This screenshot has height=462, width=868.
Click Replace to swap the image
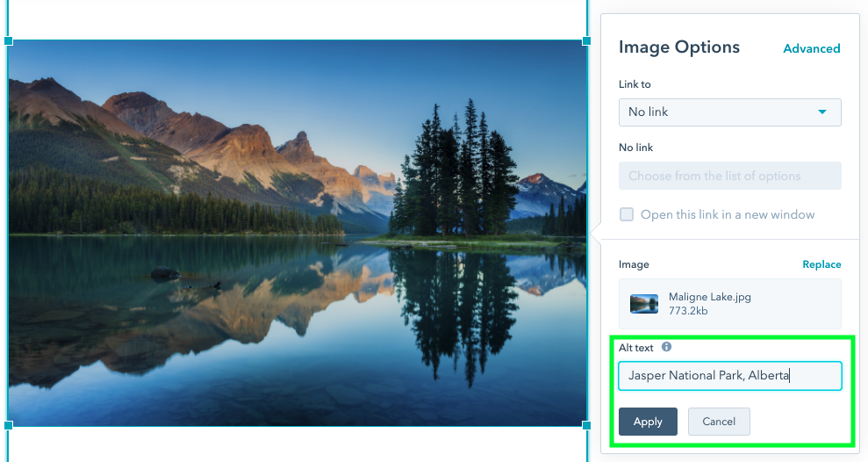coord(821,264)
